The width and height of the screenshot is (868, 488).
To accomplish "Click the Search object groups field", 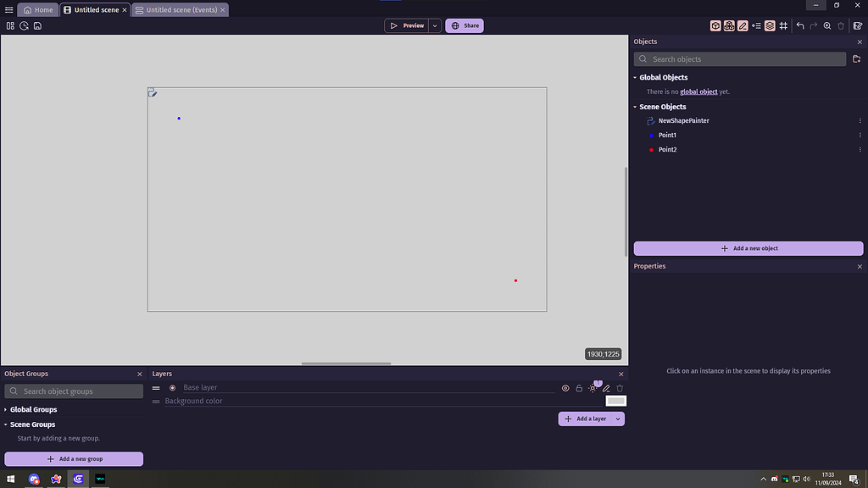I will coord(74,391).
